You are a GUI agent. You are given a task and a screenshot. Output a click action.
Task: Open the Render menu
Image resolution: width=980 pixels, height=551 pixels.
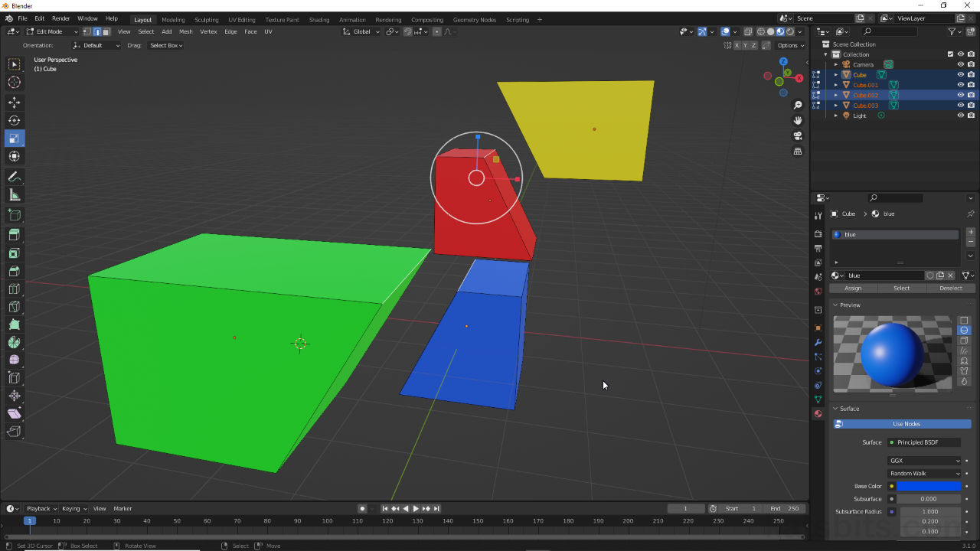point(60,18)
